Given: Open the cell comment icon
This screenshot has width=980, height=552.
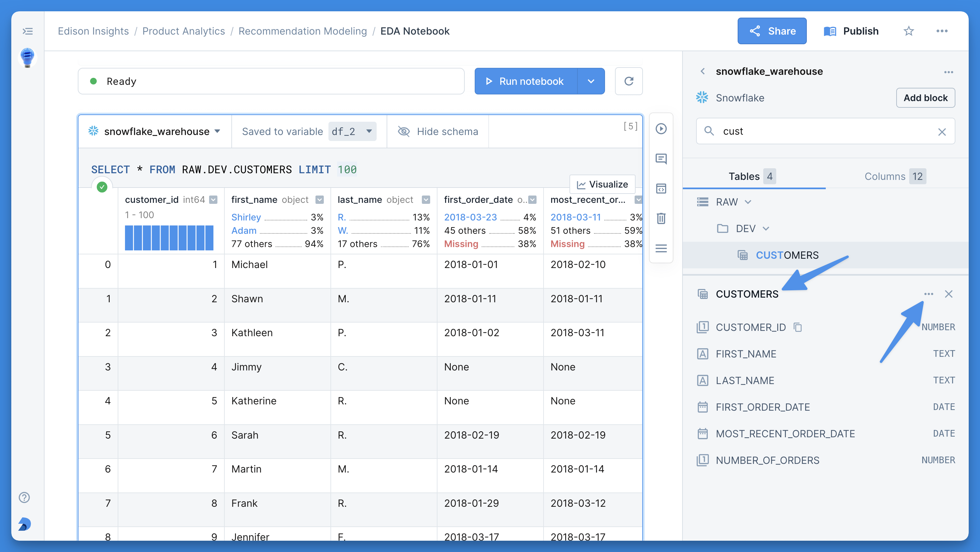Looking at the screenshot, I should click(x=661, y=159).
